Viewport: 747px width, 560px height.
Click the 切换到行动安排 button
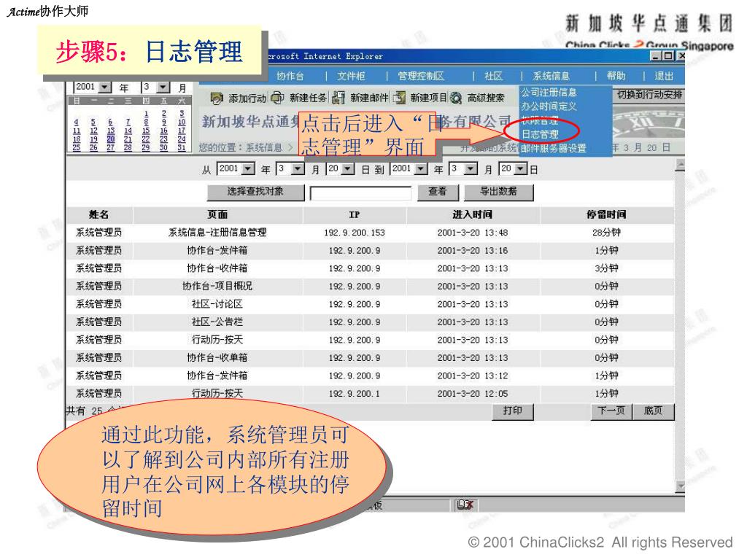(x=649, y=95)
